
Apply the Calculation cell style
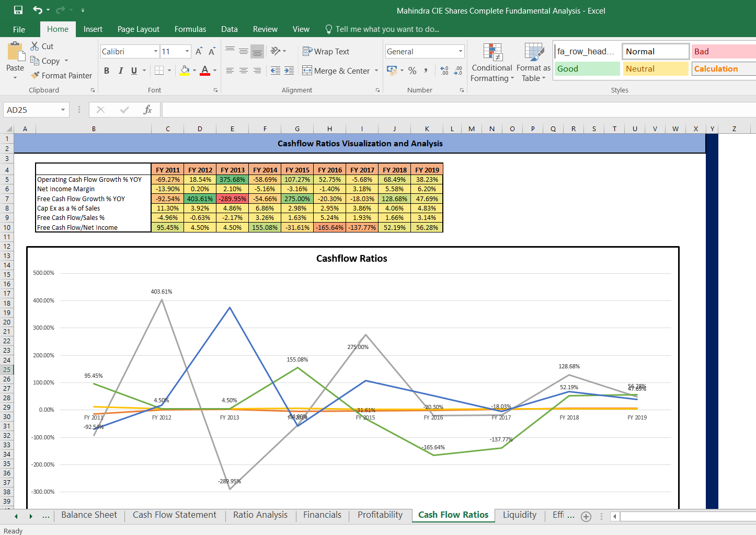pyautogui.click(x=724, y=69)
